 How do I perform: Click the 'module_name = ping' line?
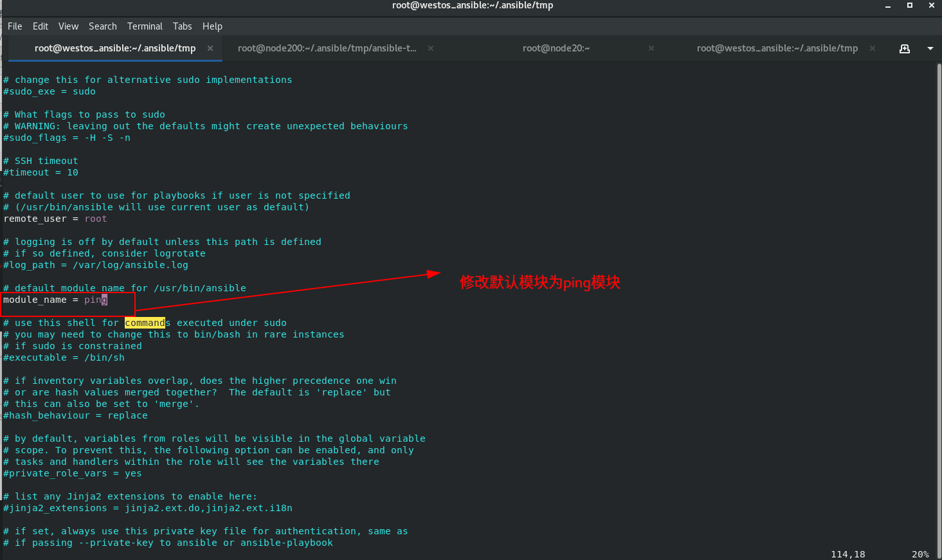(55, 300)
